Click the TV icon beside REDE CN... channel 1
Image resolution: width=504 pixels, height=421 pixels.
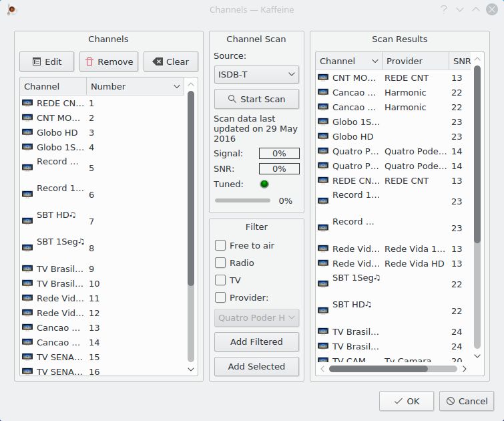tap(27, 103)
